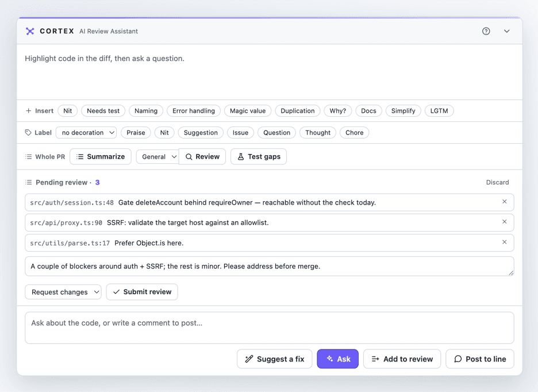Insert the Nit snippet chip

pos(68,111)
